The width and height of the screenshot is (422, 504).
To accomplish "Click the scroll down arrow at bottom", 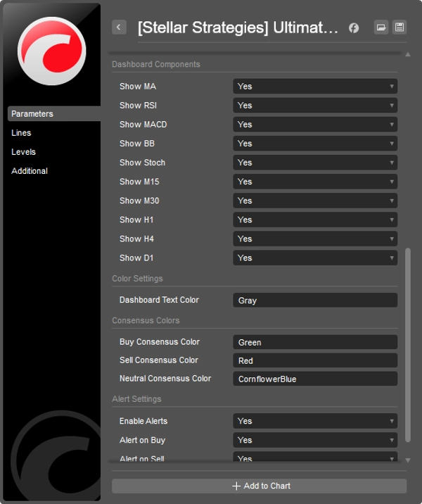I will coord(408,460).
